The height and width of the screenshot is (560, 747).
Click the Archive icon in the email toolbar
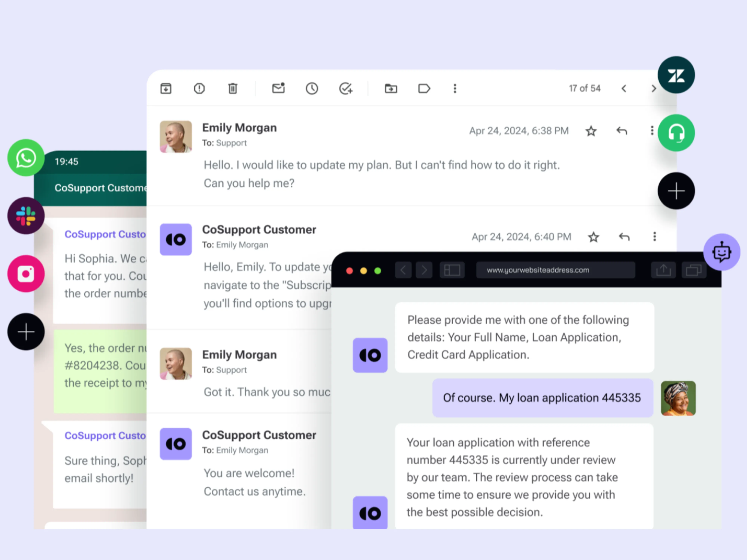(166, 88)
